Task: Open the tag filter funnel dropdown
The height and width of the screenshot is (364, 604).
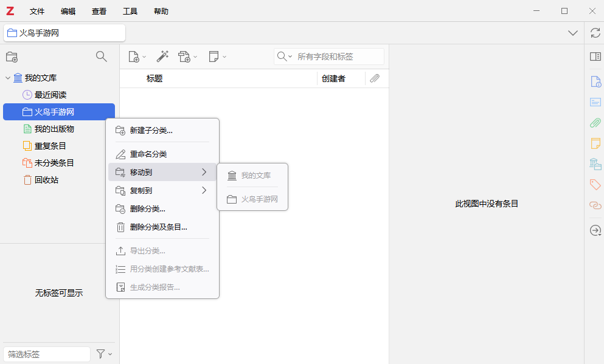Action: pos(104,354)
